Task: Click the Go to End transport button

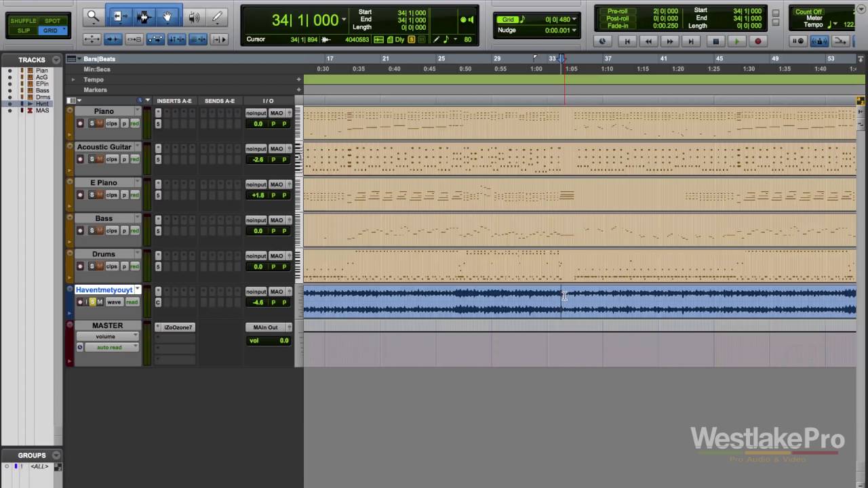Action: pos(691,41)
